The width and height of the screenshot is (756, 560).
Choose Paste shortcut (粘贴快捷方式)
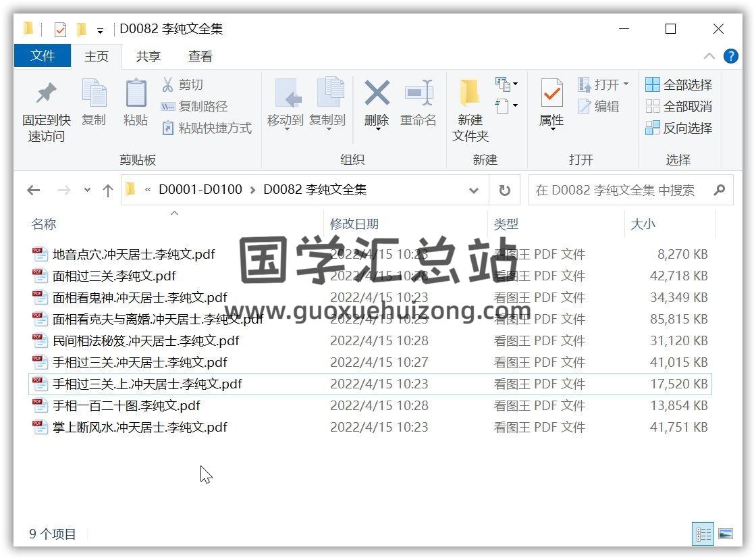207,128
